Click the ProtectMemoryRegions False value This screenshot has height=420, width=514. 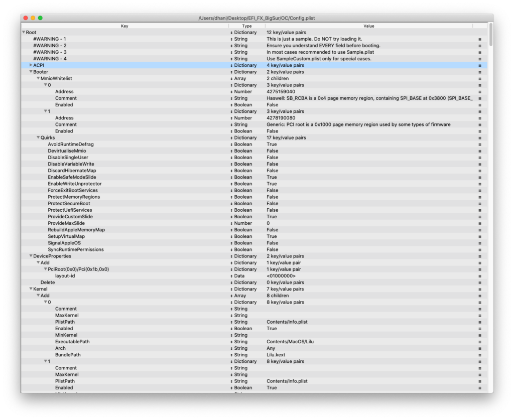[273, 197]
